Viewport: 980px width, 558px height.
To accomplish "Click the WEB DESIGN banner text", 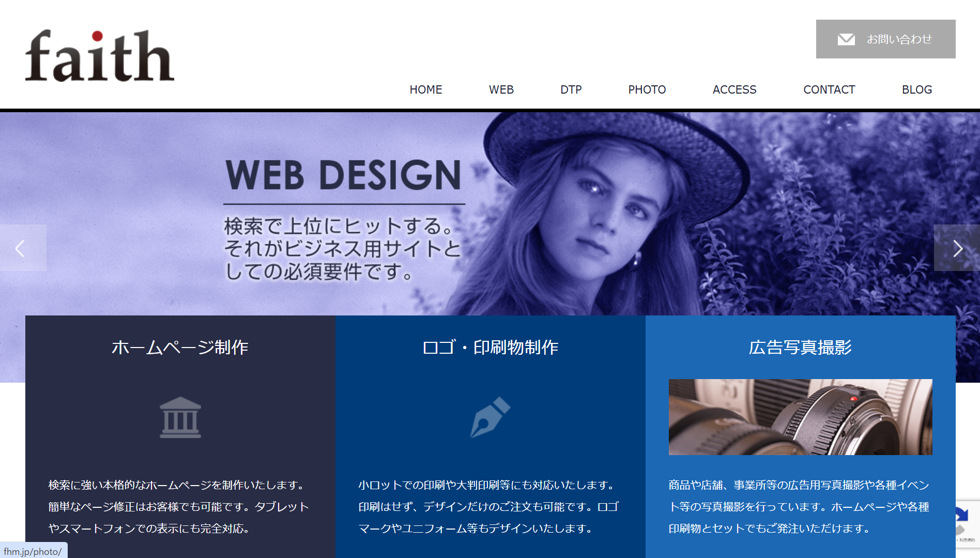I will point(343,175).
